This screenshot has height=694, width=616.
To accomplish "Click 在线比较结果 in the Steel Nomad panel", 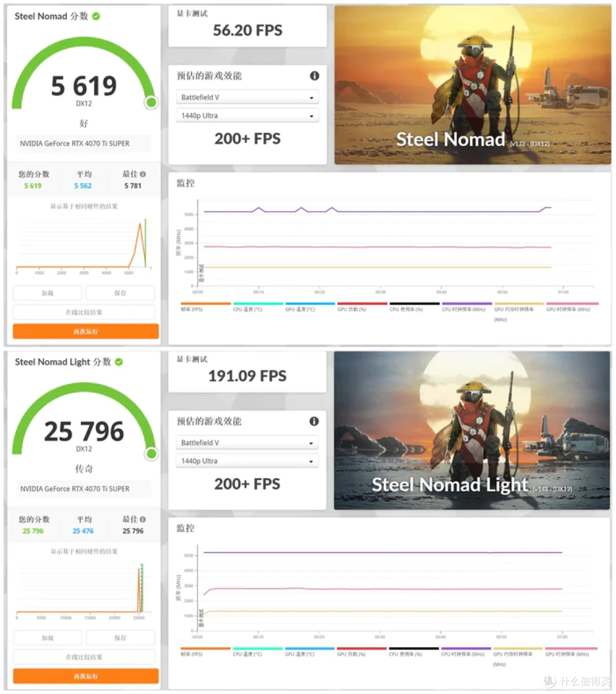I will (84, 312).
